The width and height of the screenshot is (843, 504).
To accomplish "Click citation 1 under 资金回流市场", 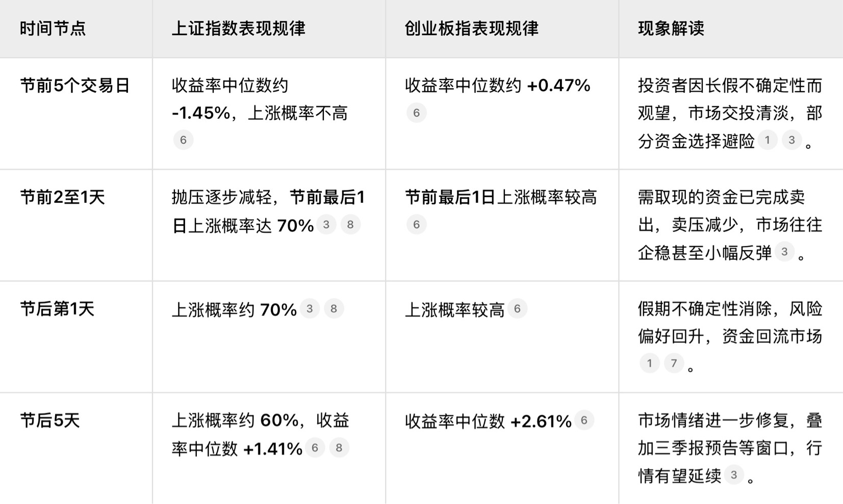I will [649, 363].
